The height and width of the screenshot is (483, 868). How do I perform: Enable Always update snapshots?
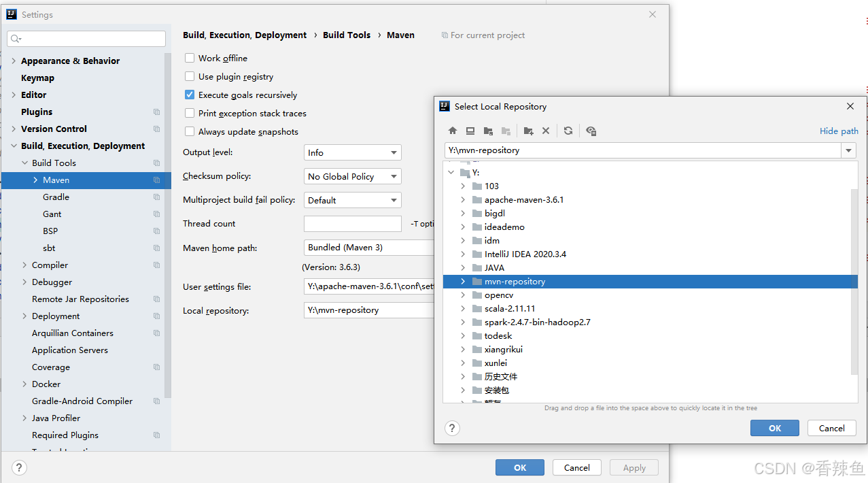[x=190, y=131]
